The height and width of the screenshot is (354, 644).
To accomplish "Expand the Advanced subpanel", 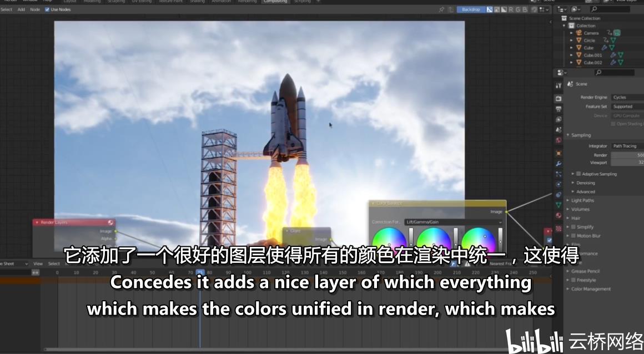I will click(572, 191).
